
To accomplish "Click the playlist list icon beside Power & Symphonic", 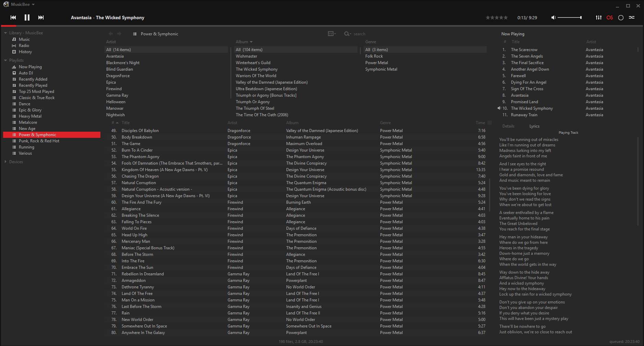I will (135, 34).
